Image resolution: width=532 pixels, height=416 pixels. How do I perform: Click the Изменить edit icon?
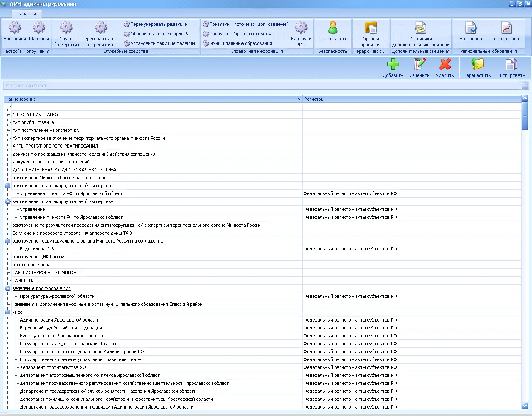419,64
